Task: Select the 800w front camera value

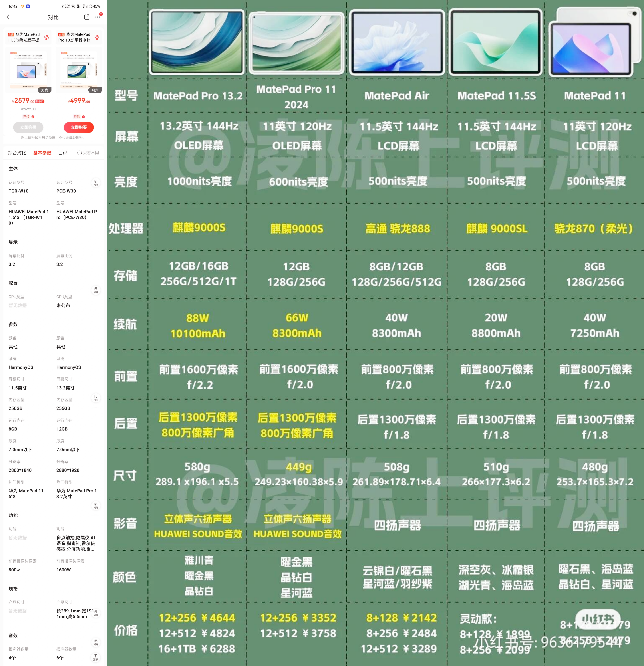Action: click(x=14, y=570)
